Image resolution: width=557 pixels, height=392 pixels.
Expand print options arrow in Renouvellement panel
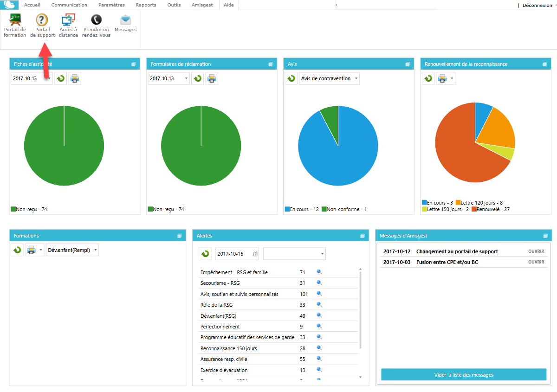452,78
